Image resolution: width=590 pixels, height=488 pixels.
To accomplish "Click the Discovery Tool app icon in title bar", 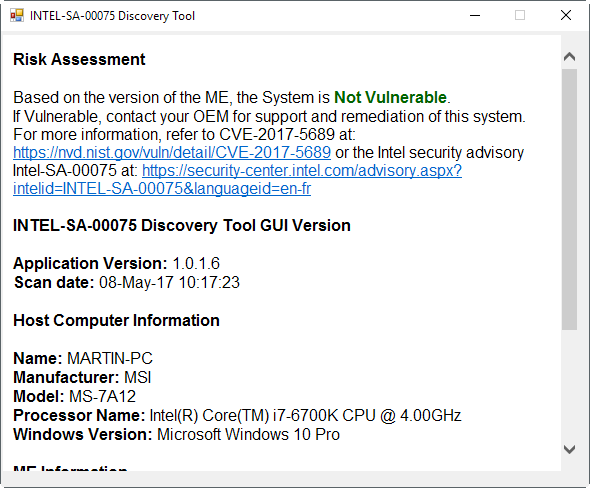I will (17, 15).
